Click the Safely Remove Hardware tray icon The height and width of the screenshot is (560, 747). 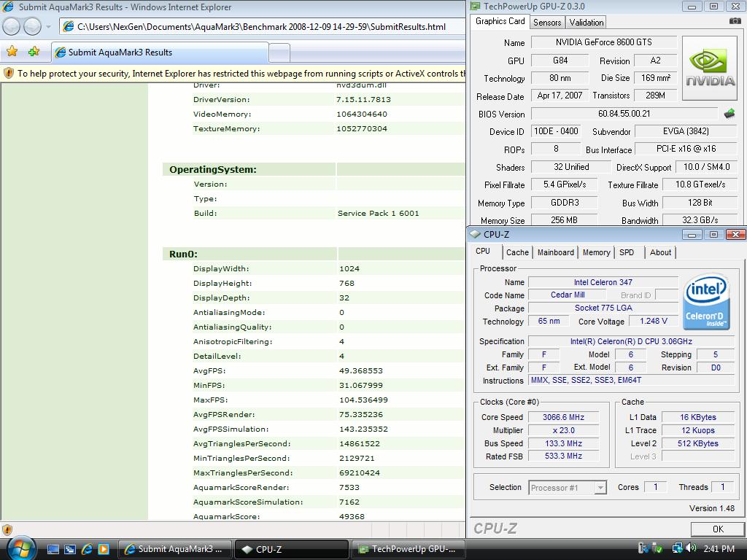[x=658, y=548]
